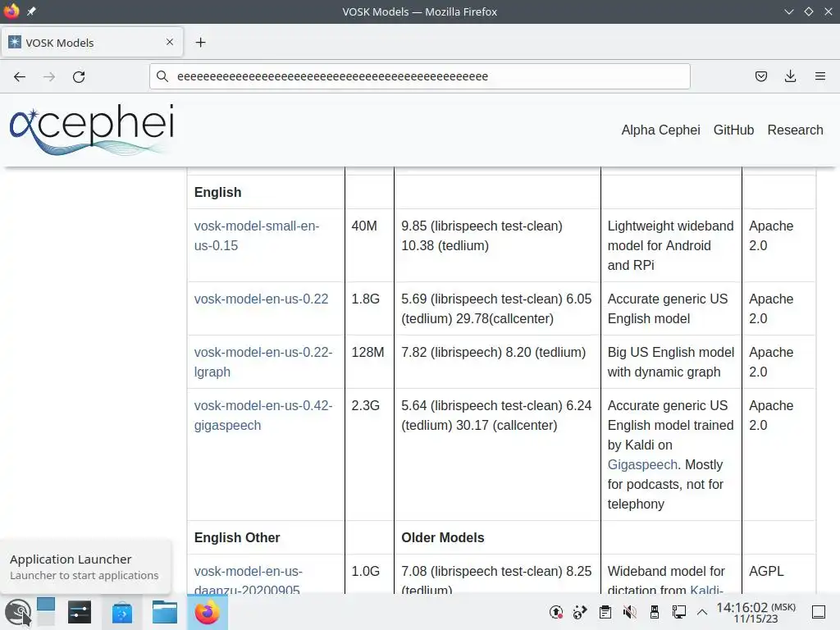Screen dimensions: 840x630
Task: Click 'Big US English model' description
Action: click(x=671, y=362)
